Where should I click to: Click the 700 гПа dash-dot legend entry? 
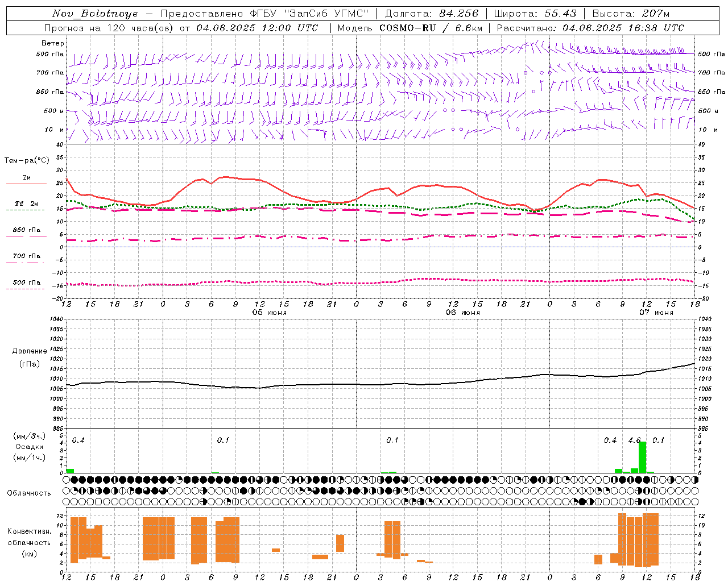[x=26, y=259]
